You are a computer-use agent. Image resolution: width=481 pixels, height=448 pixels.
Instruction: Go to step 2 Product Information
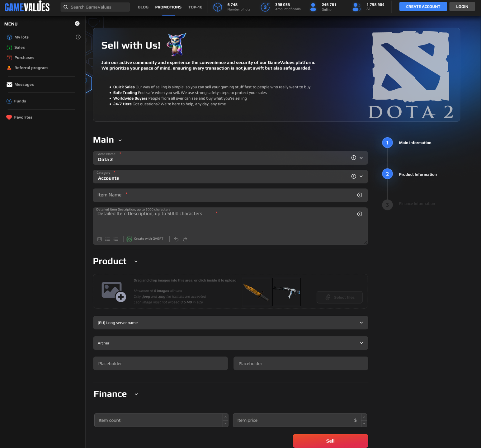coord(387,174)
